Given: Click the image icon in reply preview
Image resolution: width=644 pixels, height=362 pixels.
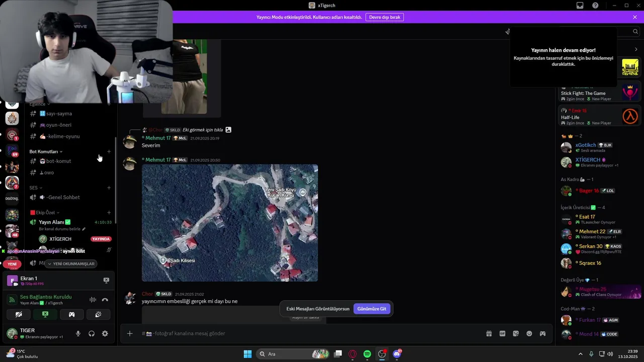Looking at the screenshot, I should [x=228, y=130].
